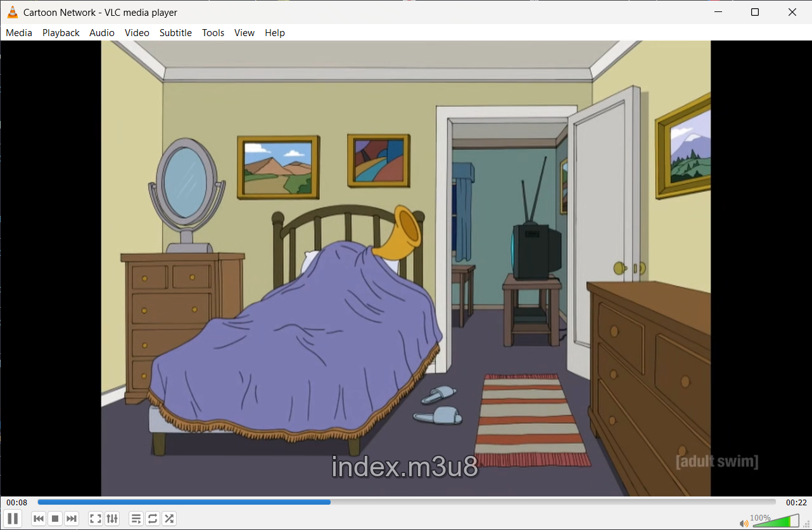
Task: Click the VLC cone icon in title bar
Action: pos(13,12)
